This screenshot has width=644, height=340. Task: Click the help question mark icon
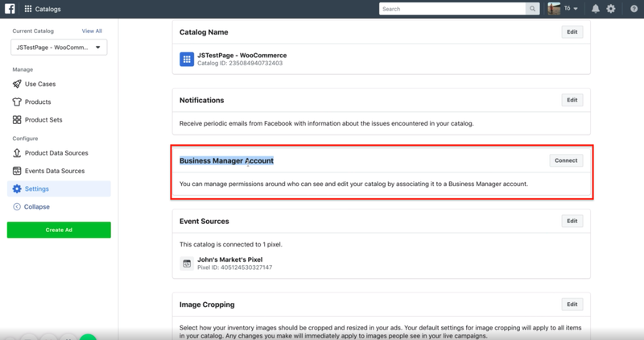[x=634, y=9]
